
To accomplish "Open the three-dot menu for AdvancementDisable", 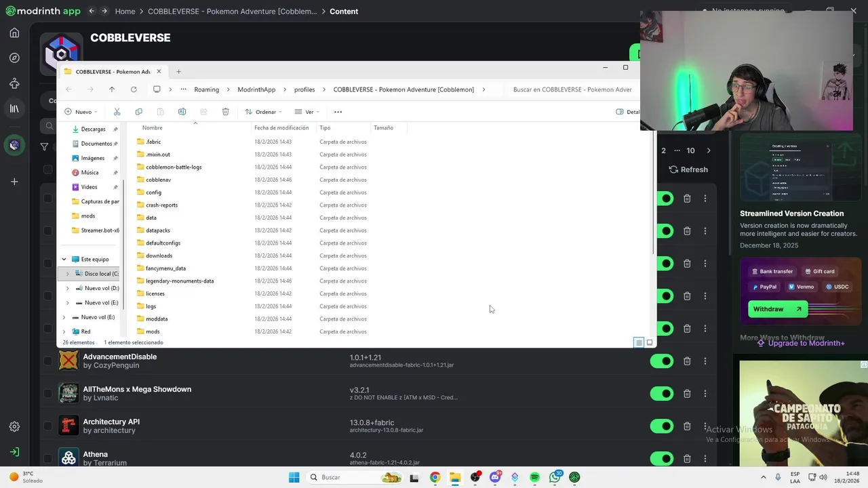I will click(705, 361).
